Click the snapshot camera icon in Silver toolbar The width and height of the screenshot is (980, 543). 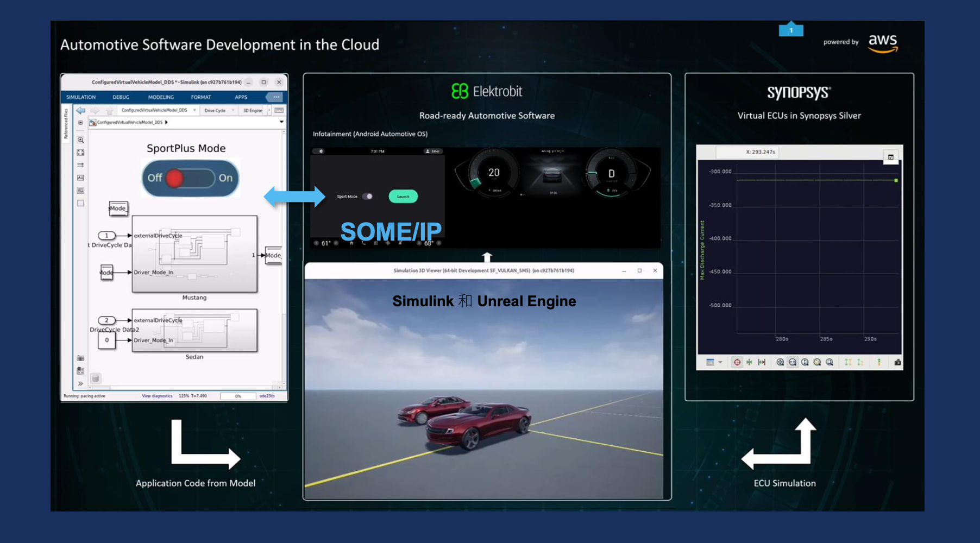click(x=897, y=362)
